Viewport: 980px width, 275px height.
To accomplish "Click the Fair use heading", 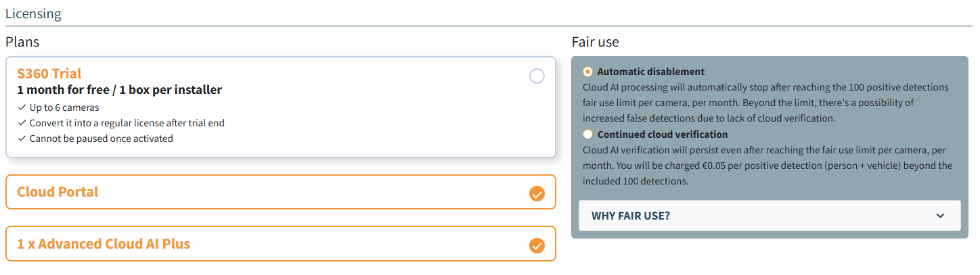I will tap(596, 42).
